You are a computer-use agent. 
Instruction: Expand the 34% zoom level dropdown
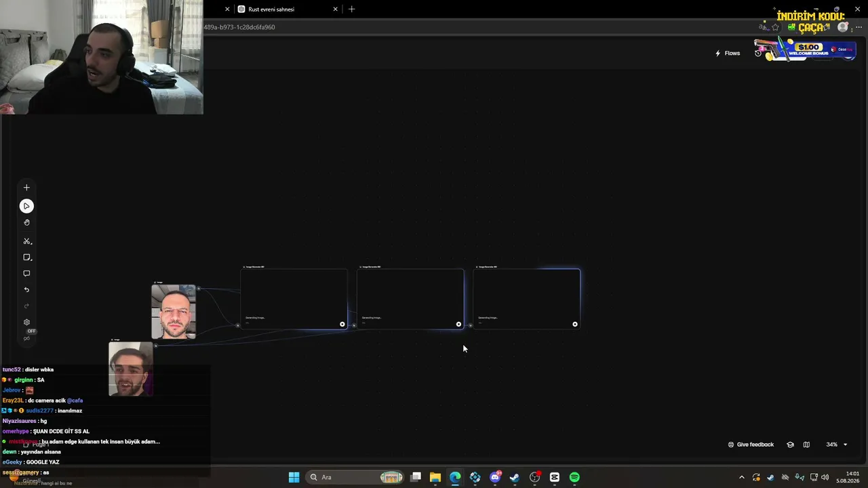coord(837,445)
